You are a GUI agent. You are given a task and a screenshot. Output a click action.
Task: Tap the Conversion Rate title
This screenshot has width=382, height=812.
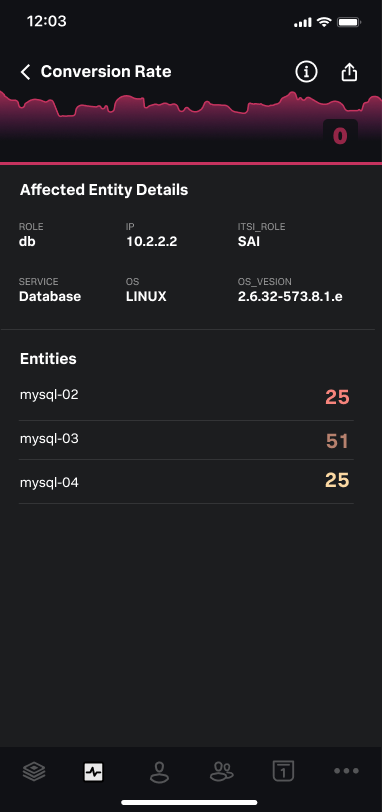[x=106, y=71]
